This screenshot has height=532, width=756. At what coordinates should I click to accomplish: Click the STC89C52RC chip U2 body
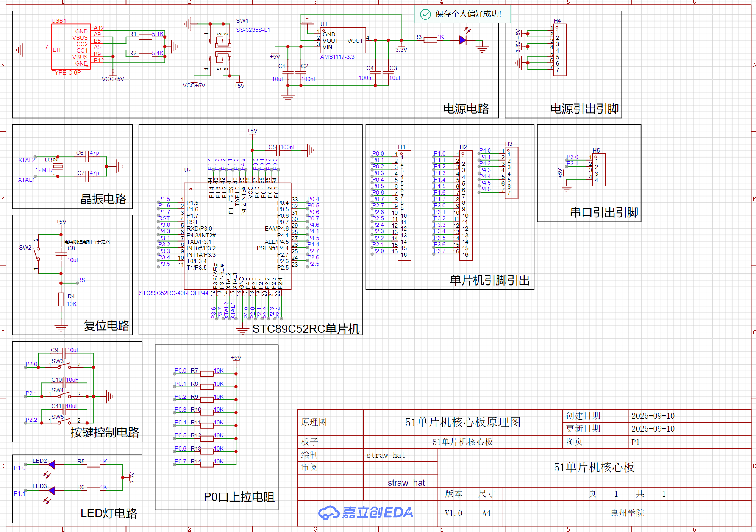tap(237, 236)
